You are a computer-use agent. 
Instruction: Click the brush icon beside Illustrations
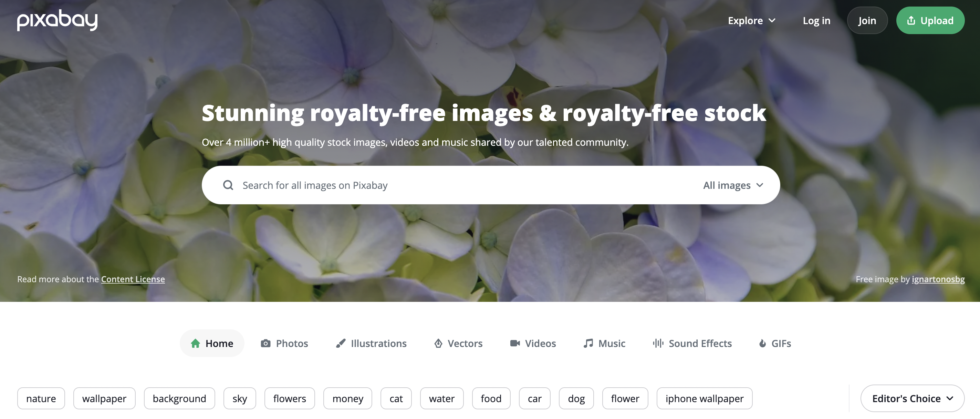click(x=341, y=343)
